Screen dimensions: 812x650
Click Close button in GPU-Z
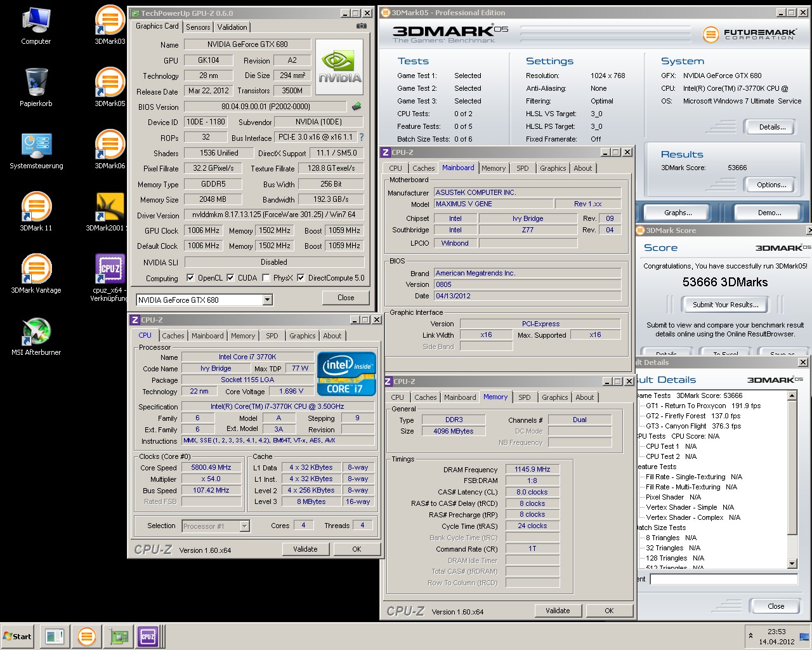(x=346, y=298)
